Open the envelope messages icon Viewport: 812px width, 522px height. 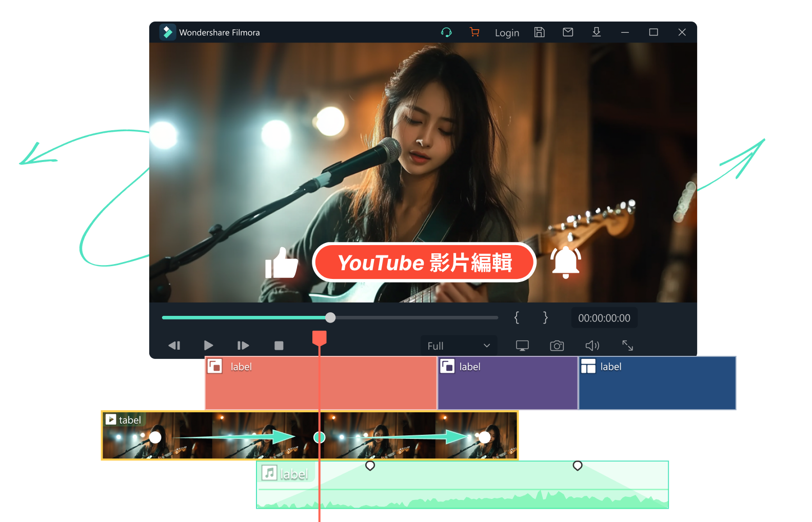click(568, 32)
